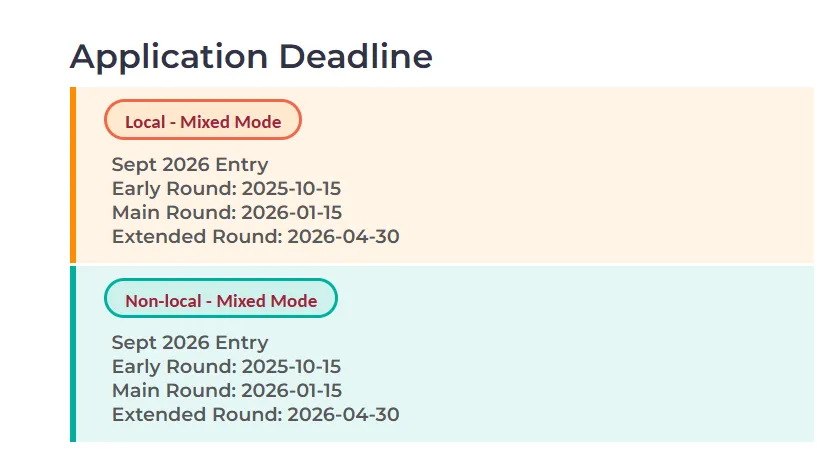
Task: Click Extended Round label in Non-local section
Action: (196, 414)
